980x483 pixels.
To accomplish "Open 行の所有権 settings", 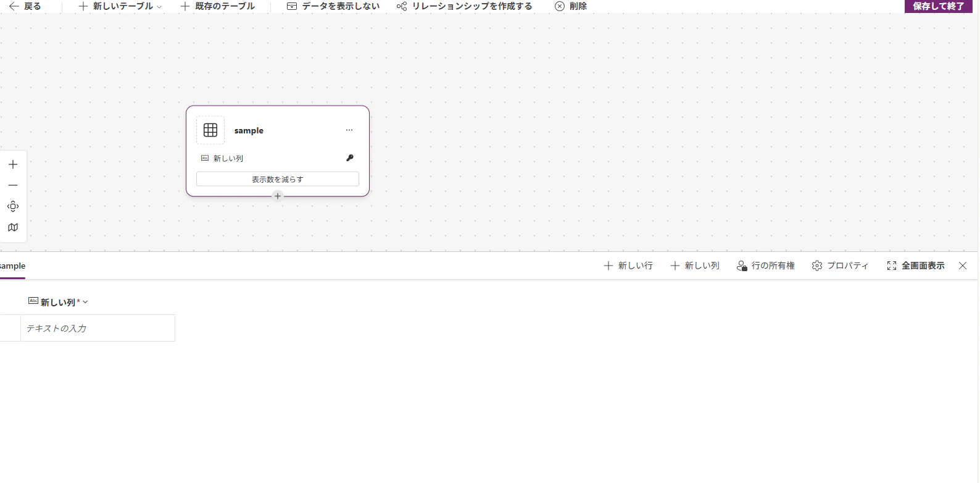I will point(765,266).
